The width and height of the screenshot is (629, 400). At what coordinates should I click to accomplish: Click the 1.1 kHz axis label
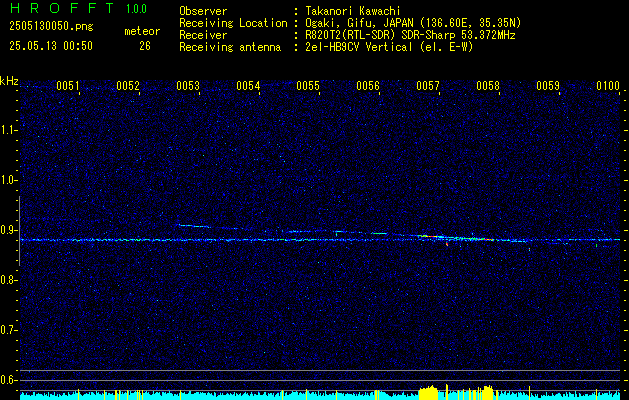click(x=8, y=130)
